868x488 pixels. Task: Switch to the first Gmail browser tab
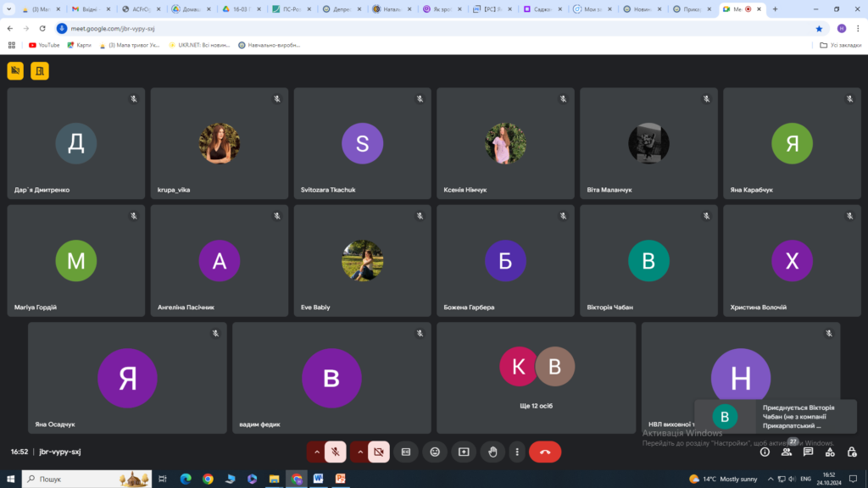click(89, 9)
